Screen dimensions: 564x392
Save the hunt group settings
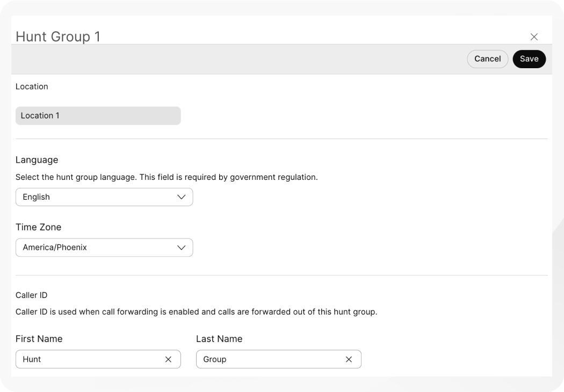coord(529,59)
